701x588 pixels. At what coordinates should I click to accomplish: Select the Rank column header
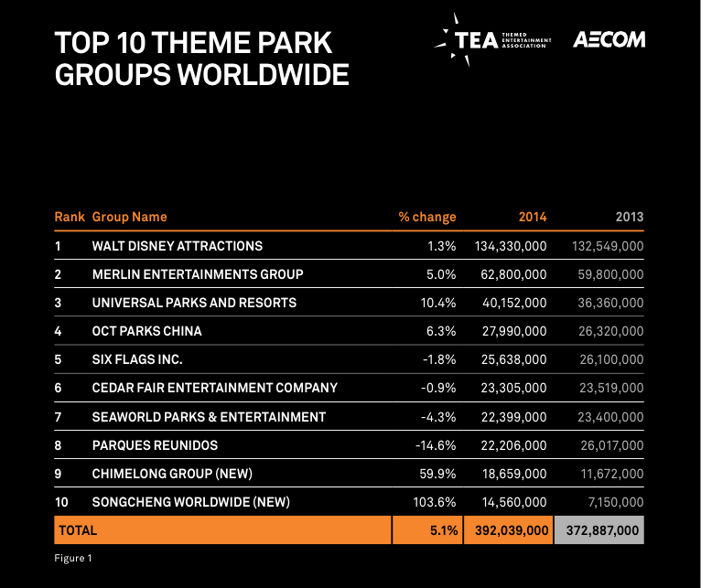coord(70,217)
